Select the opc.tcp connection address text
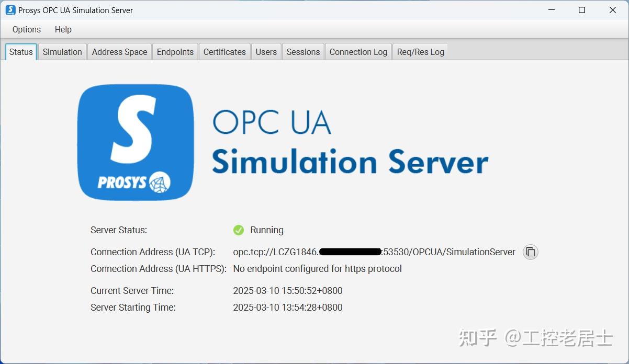The width and height of the screenshot is (629, 364). (x=374, y=252)
